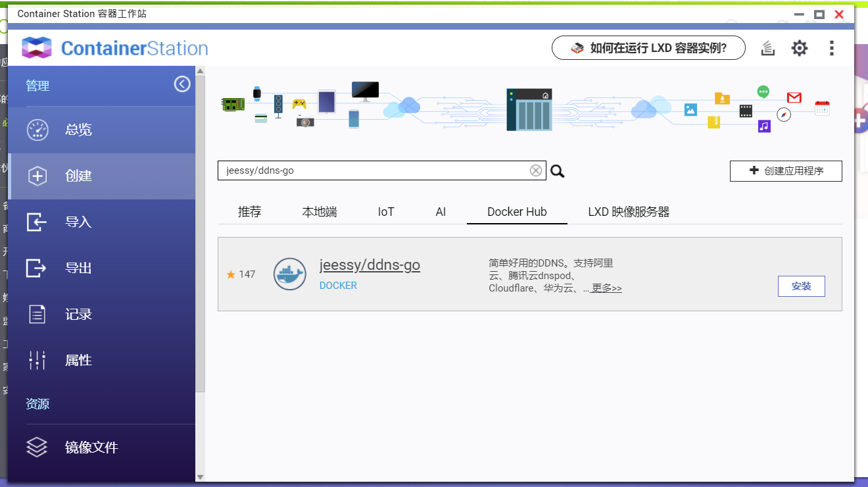This screenshot has width=868, height=487.
Task: Maximize the Container Station window
Action: tap(819, 14)
